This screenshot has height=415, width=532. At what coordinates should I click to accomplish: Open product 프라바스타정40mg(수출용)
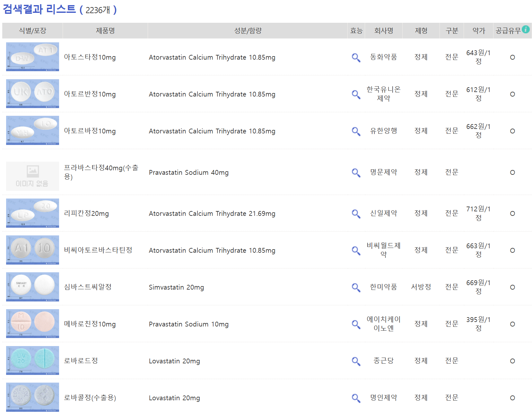[101, 172]
